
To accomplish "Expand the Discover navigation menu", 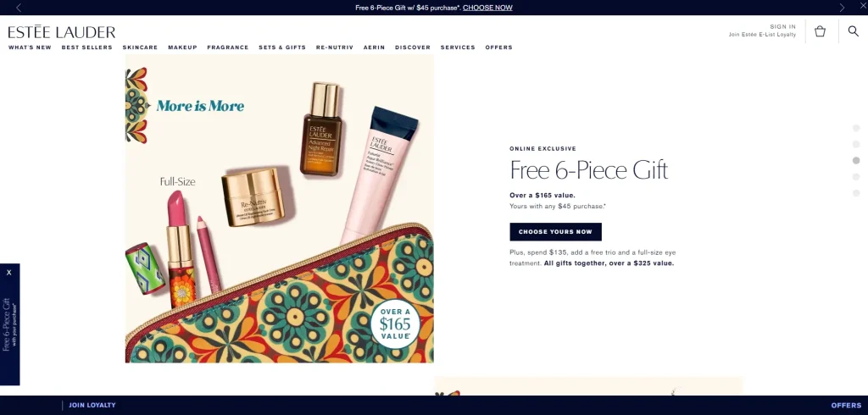I will point(413,47).
